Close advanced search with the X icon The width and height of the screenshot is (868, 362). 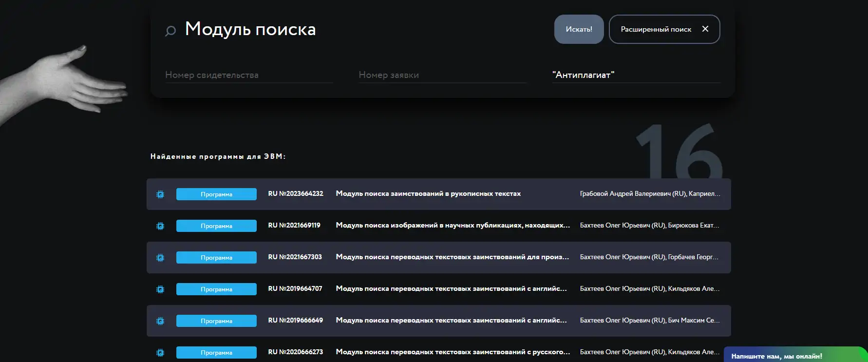[705, 29]
